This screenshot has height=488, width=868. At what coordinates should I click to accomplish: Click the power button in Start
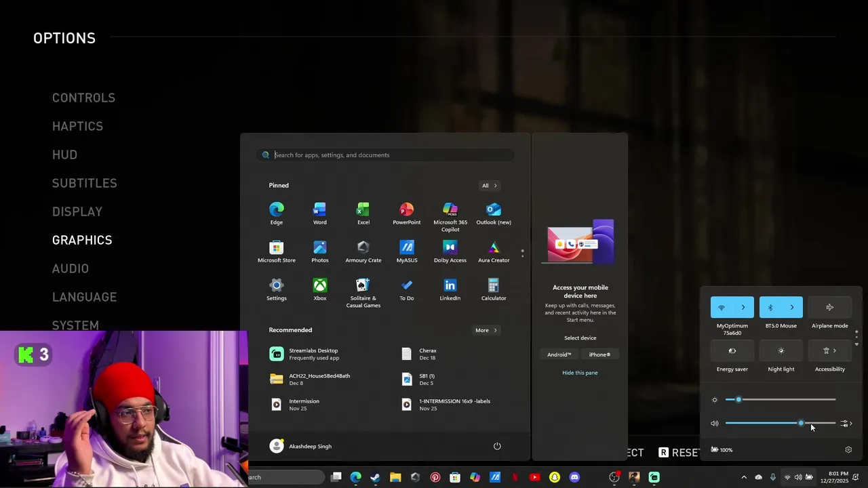tap(497, 446)
